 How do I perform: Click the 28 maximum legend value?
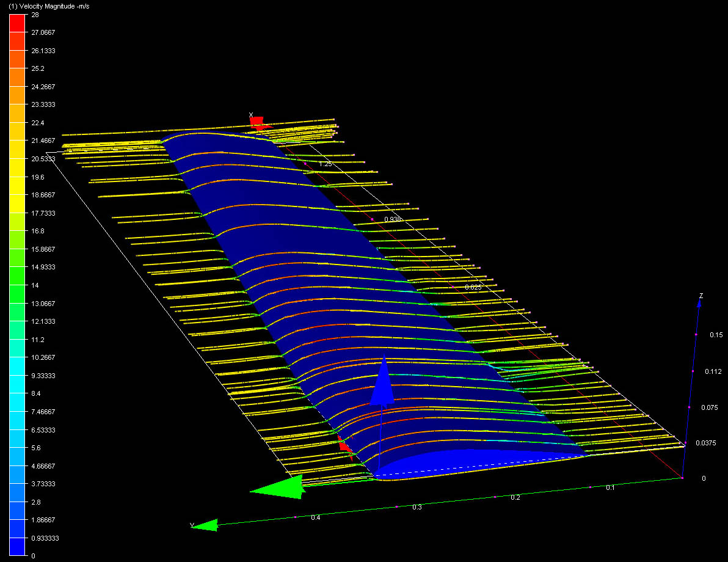tap(35, 15)
